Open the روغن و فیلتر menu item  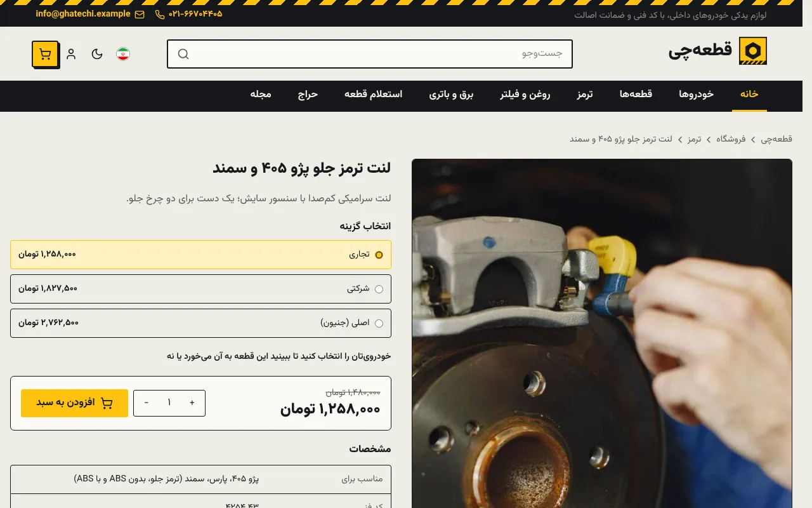(525, 95)
